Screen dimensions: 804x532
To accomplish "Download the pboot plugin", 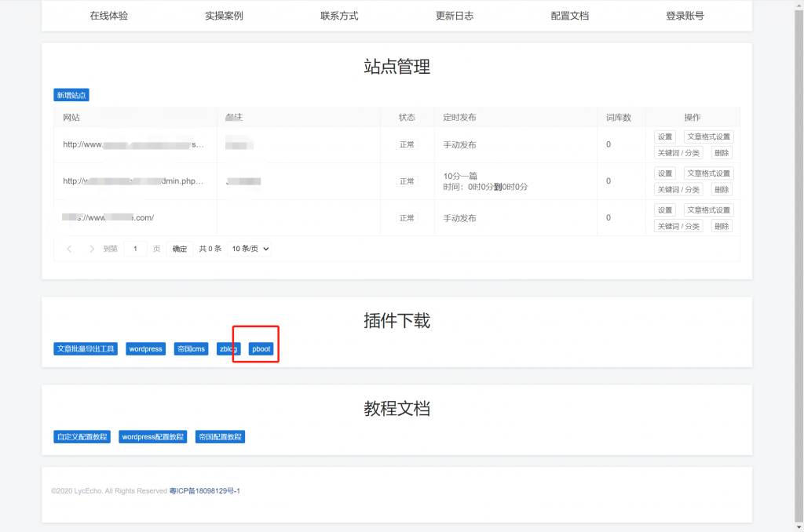I will pyautogui.click(x=261, y=349).
